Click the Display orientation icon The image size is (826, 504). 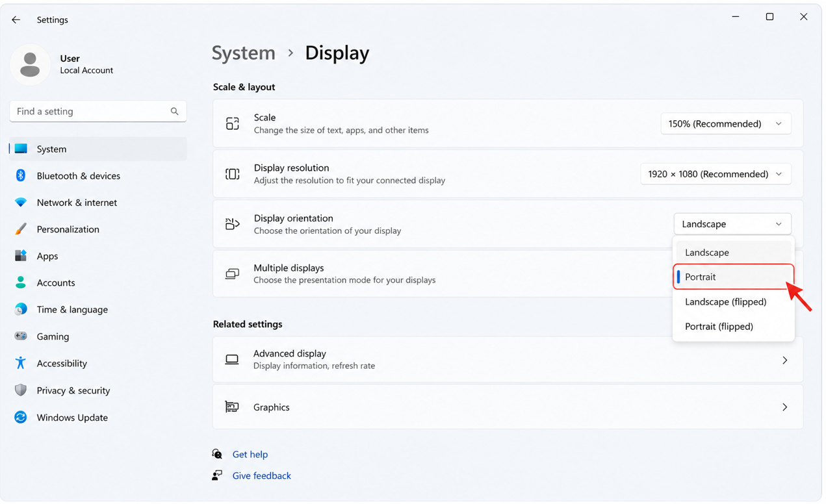pyautogui.click(x=232, y=224)
